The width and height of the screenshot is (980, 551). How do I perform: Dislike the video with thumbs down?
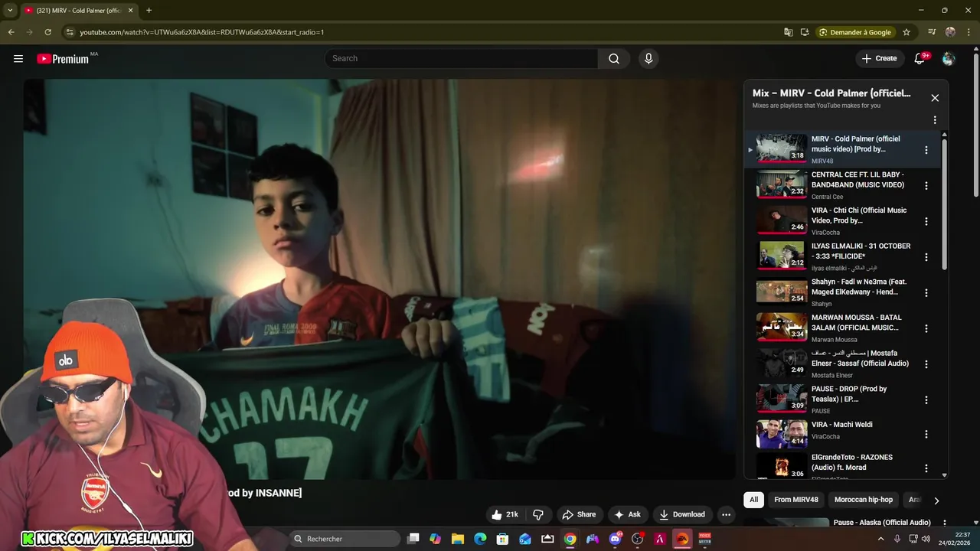point(538,514)
